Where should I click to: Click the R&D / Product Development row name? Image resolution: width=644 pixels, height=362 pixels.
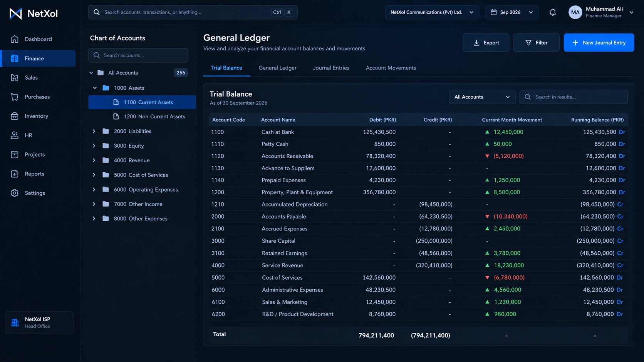(298, 314)
